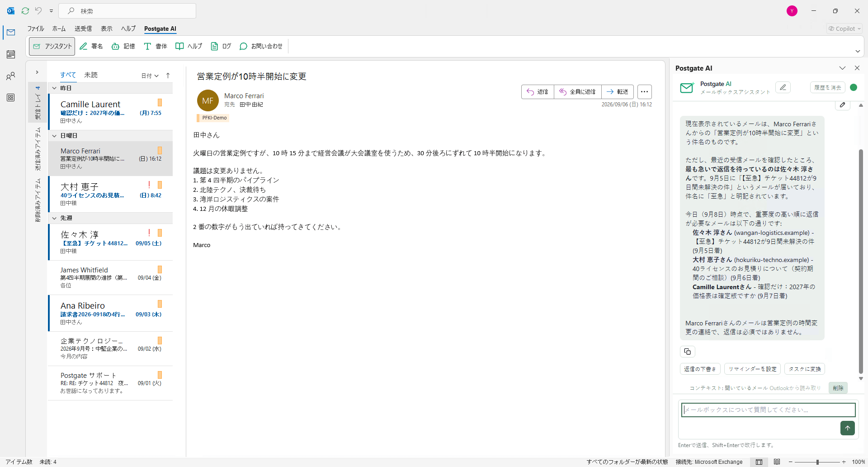868x467 pixels.
Task: Open the Calendar view icon
Action: click(x=11, y=54)
